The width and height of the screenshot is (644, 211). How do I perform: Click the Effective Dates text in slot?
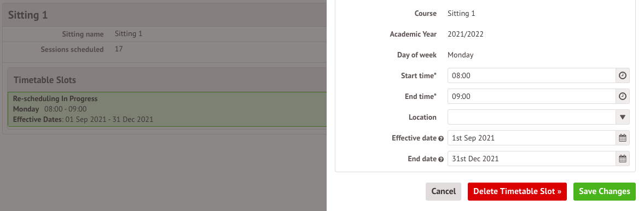point(83,120)
